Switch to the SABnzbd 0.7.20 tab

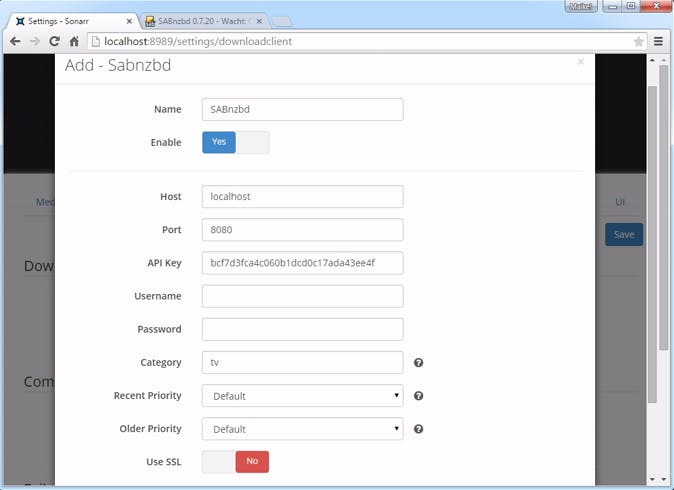204,21
